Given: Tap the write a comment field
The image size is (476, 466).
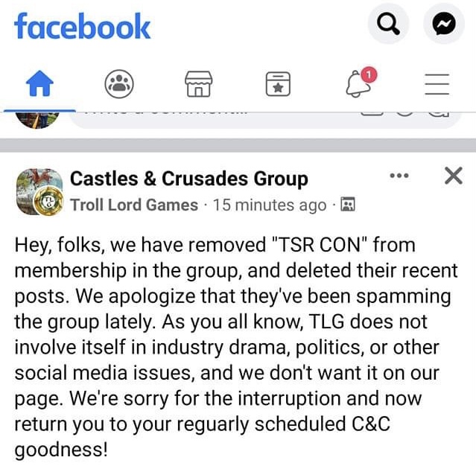Looking at the screenshot, I should click(x=209, y=114).
